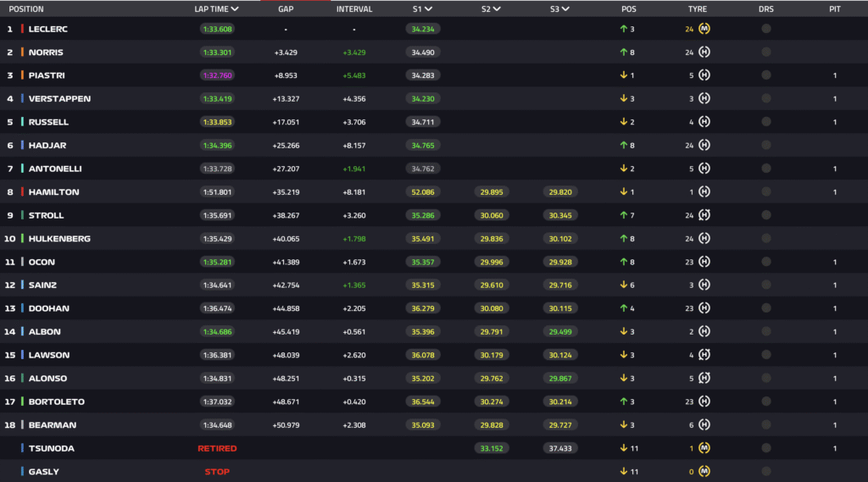
Task: Click Hadjar's green positions-gained arrow
Action: pos(623,145)
